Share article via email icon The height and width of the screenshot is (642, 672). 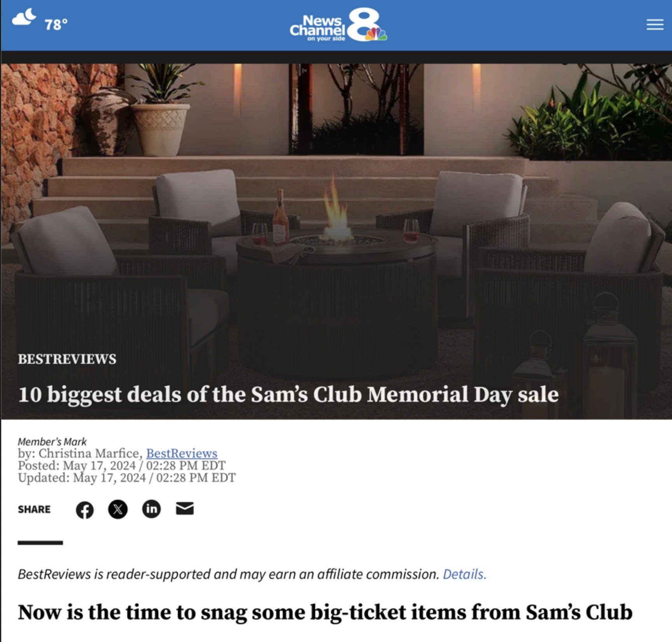(x=185, y=509)
